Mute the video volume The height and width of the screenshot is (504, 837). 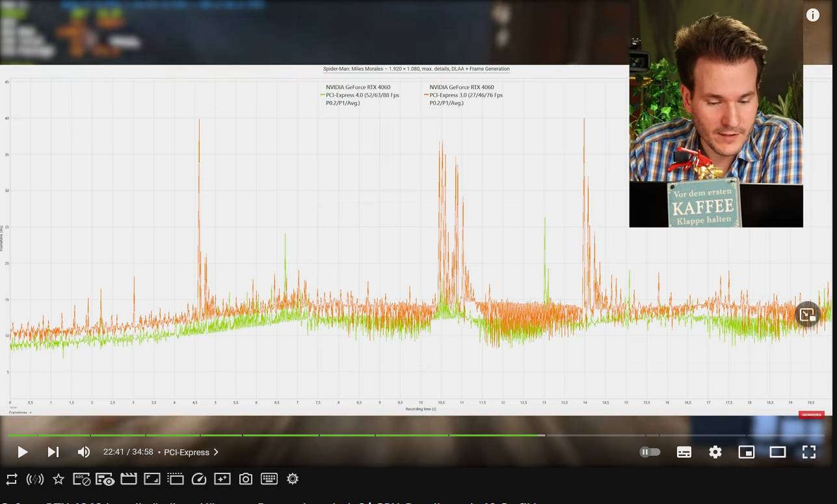(84, 452)
